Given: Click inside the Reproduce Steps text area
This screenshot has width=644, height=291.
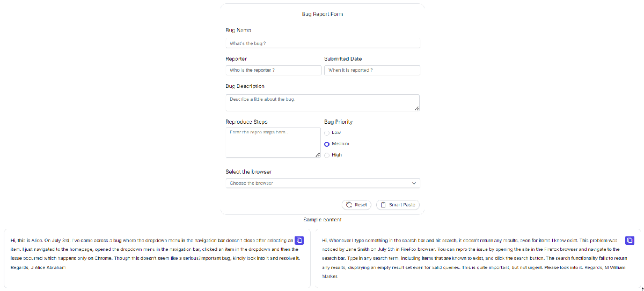Looking at the screenshot, I should (272, 142).
